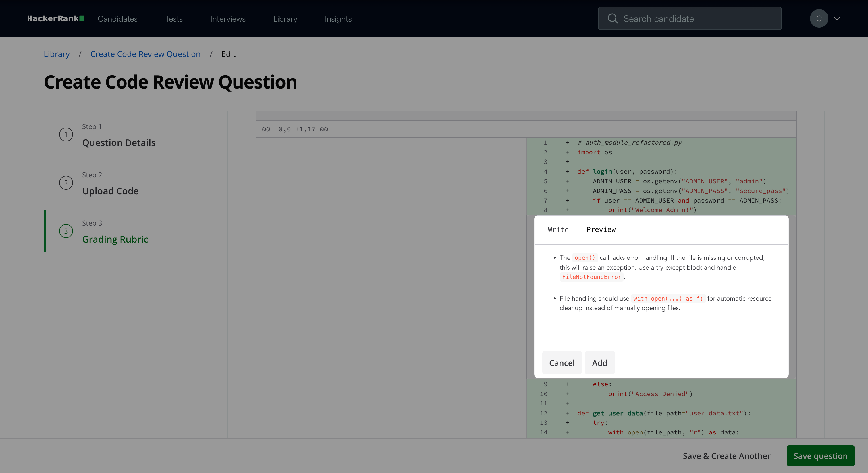Click plus marker on line 10
Screen dimensions: 868x473
(x=568, y=394)
